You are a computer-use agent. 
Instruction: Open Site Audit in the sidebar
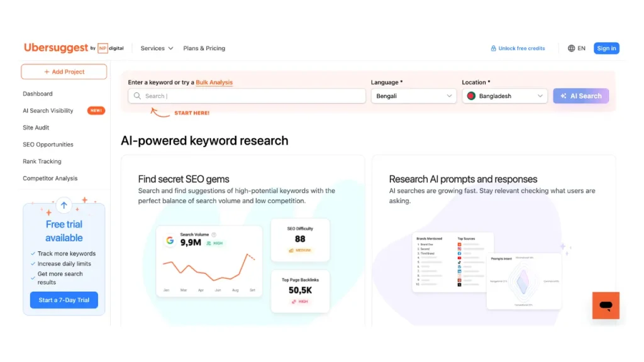[36, 127]
